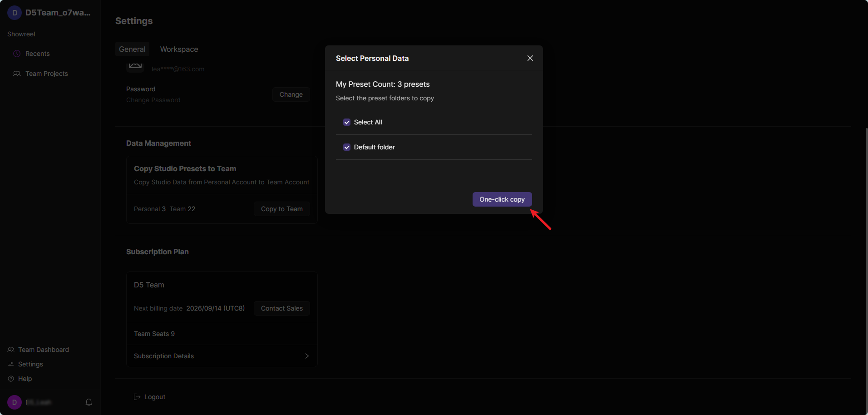Open the D5Team_o7wa team name dropdown

click(x=58, y=13)
